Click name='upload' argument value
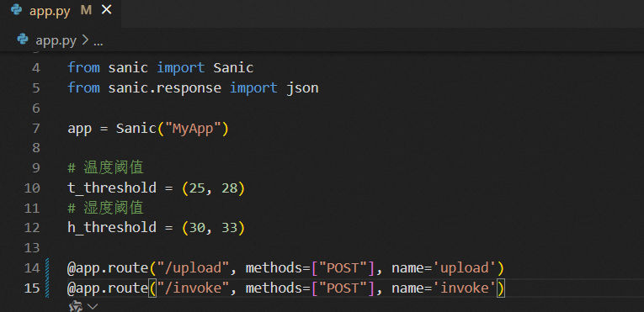This screenshot has width=644, height=312. pyautogui.click(x=468, y=268)
